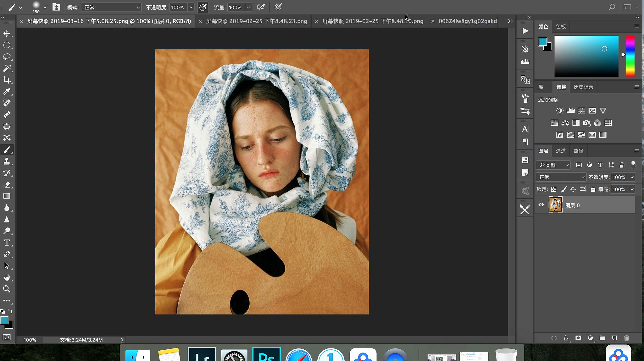Screen dimensions: 644x361
Task: Open the 模式 blend mode dropdown
Action: click(111, 7)
